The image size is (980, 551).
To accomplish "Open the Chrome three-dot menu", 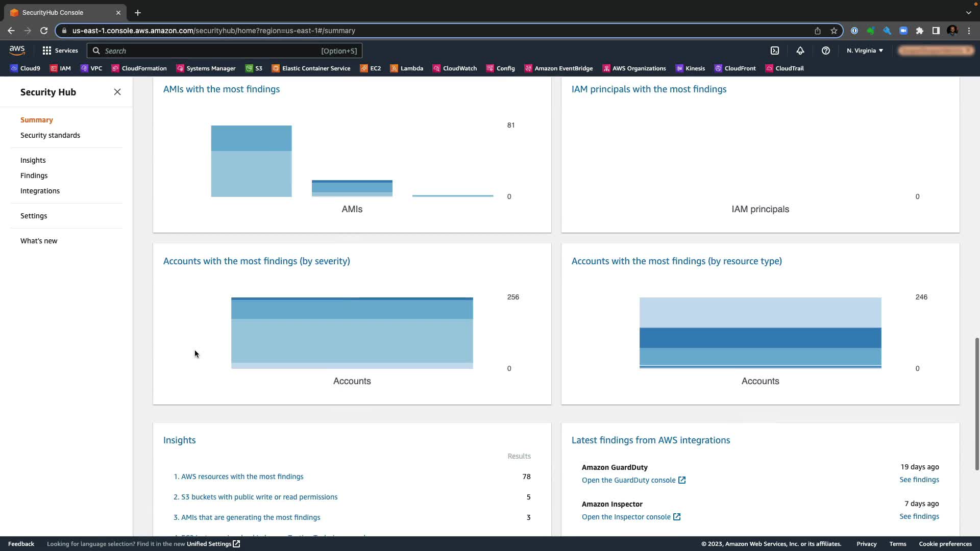I will 969,31.
